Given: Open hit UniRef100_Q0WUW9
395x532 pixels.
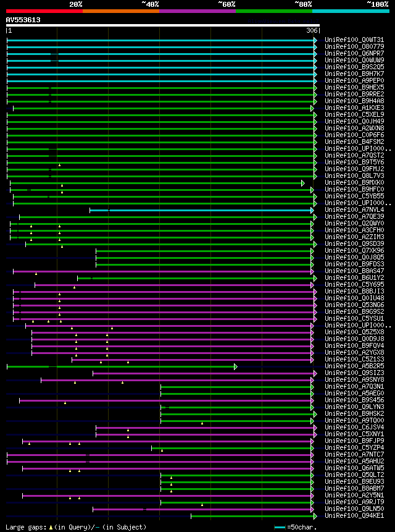Looking at the screenshot, I should (x=354, y=61).
